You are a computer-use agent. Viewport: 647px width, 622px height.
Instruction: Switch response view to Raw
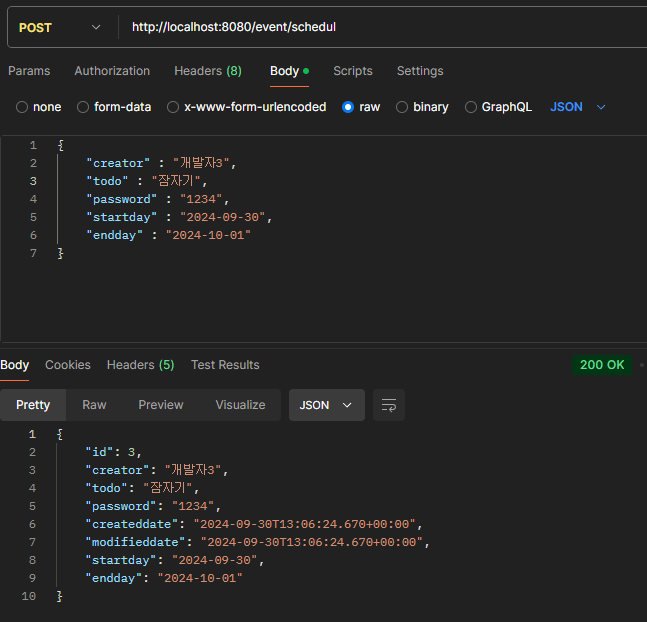tap(94, 405)
